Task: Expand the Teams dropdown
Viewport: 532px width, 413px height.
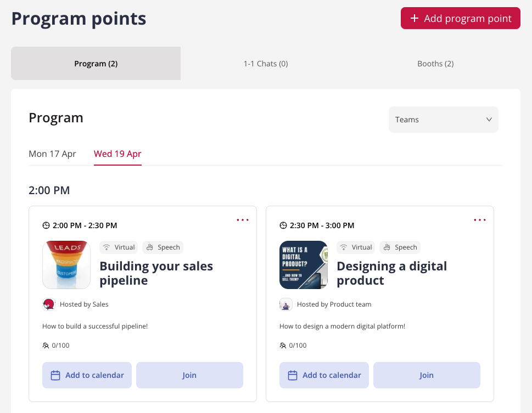Action: tap(444, 120)
